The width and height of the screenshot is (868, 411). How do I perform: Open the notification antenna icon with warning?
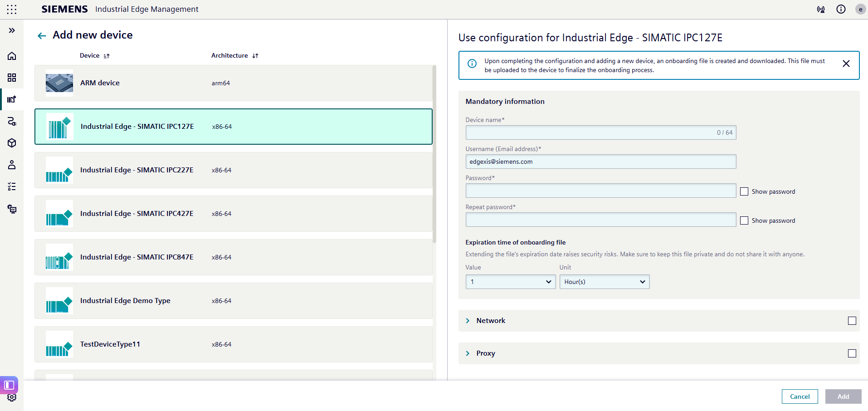821,9
